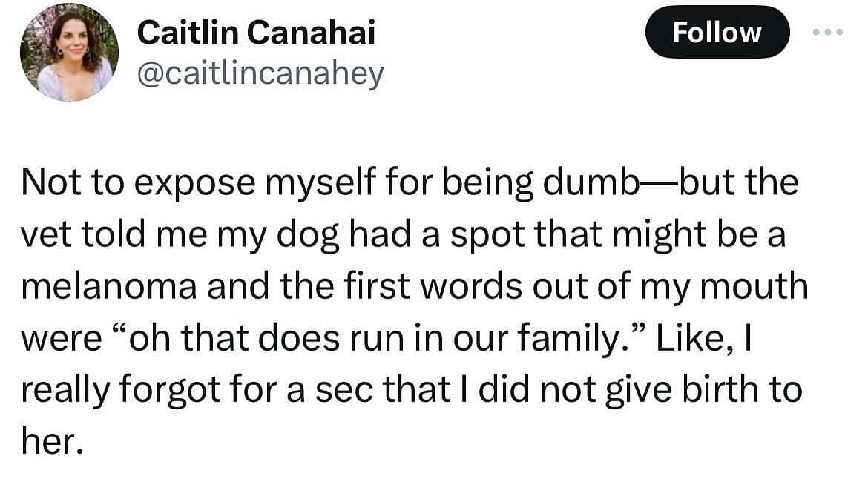Open the Caitlin Canahai display name link
The height and width of the screenshot is (479, 868).
(257, 31)
